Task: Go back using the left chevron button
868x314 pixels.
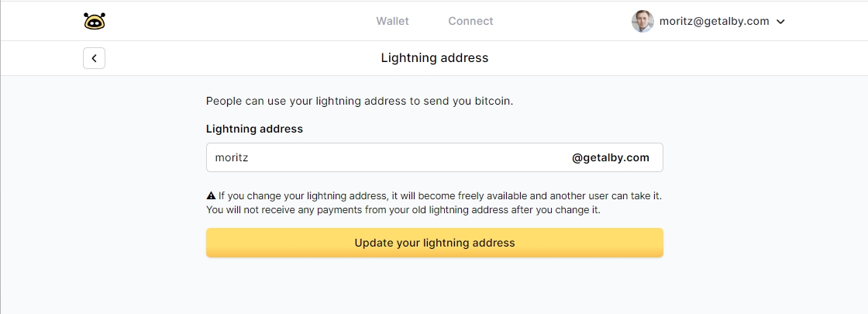Action: [x=94, y=58]
